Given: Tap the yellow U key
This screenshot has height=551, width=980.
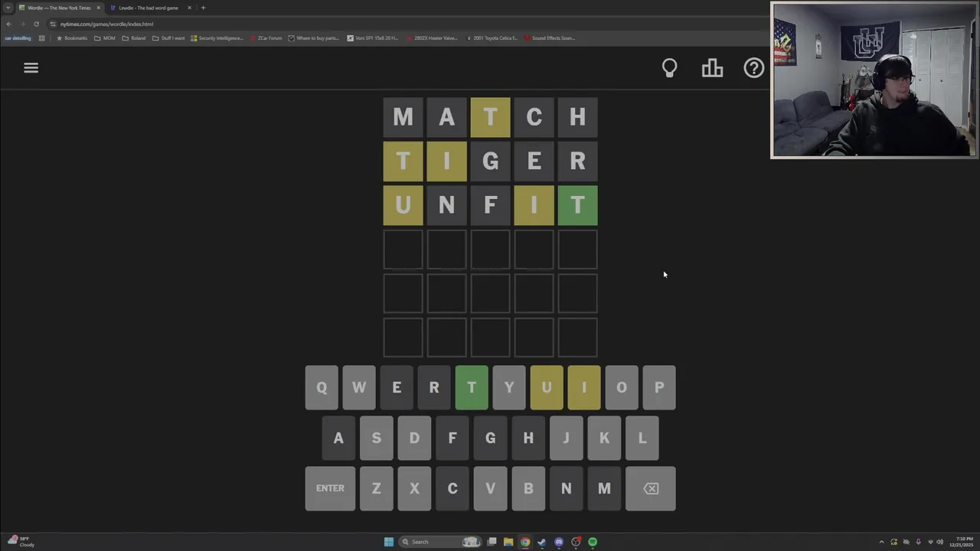Looking at the screenshot, I should click(547, 387).
